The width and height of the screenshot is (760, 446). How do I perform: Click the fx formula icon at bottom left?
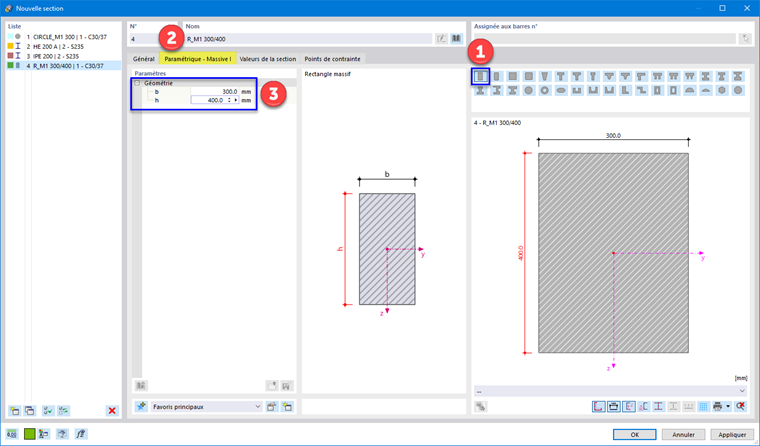(x=80, y=434)
